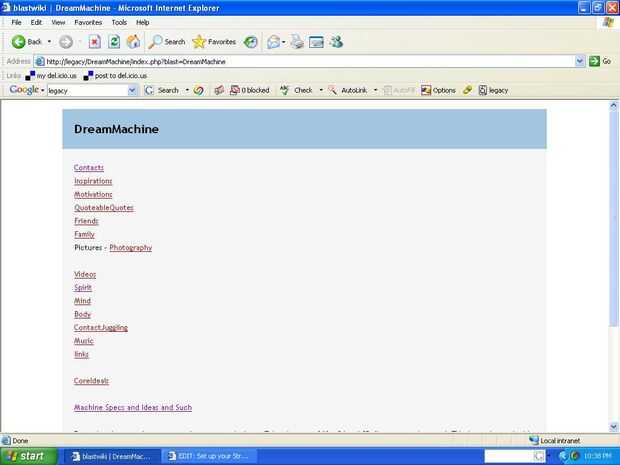Open the Inspirations link

(93, 181)
